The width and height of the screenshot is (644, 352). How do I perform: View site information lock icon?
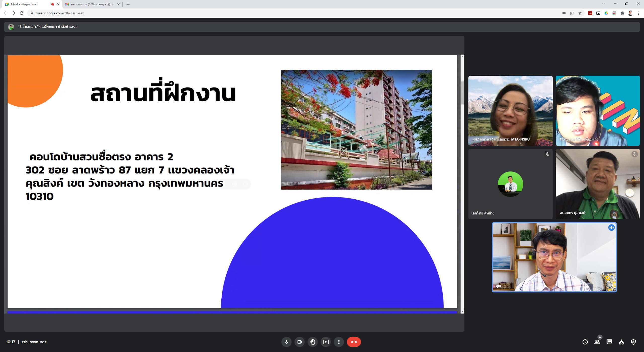pyautogui.click(x=31, y=13)
